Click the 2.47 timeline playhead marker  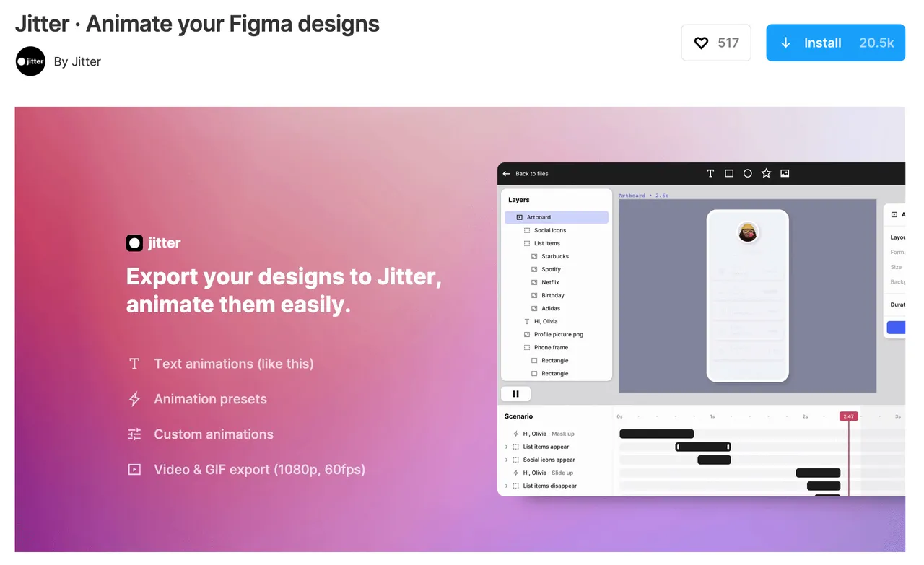(x=848, y=416)
